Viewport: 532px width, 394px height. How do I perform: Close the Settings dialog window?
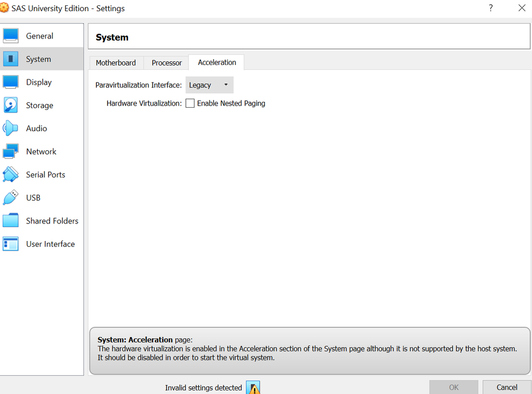[522, 8]
